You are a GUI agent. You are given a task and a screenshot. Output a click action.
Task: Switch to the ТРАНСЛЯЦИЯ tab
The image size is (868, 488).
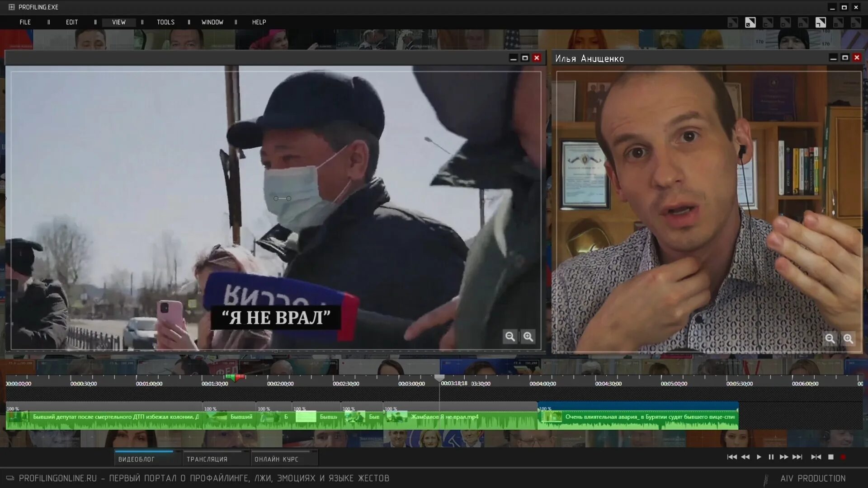click(x=216, y=459)
